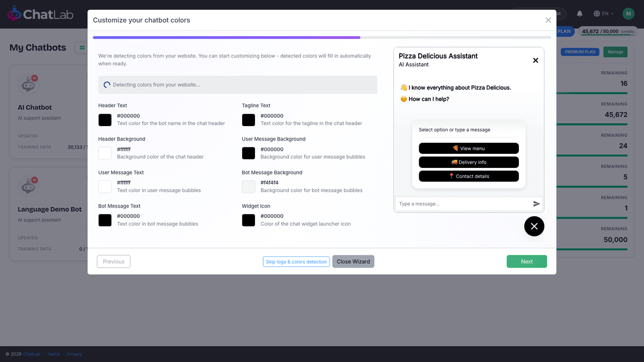
Task: Click the ChatLab footer link
Action: [32, 354]
